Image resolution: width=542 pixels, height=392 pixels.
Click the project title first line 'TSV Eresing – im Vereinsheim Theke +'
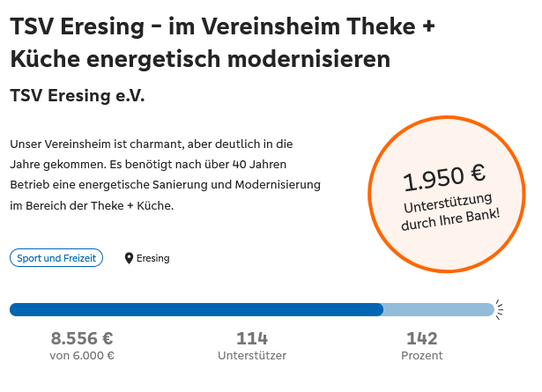[x=223, y=26]
